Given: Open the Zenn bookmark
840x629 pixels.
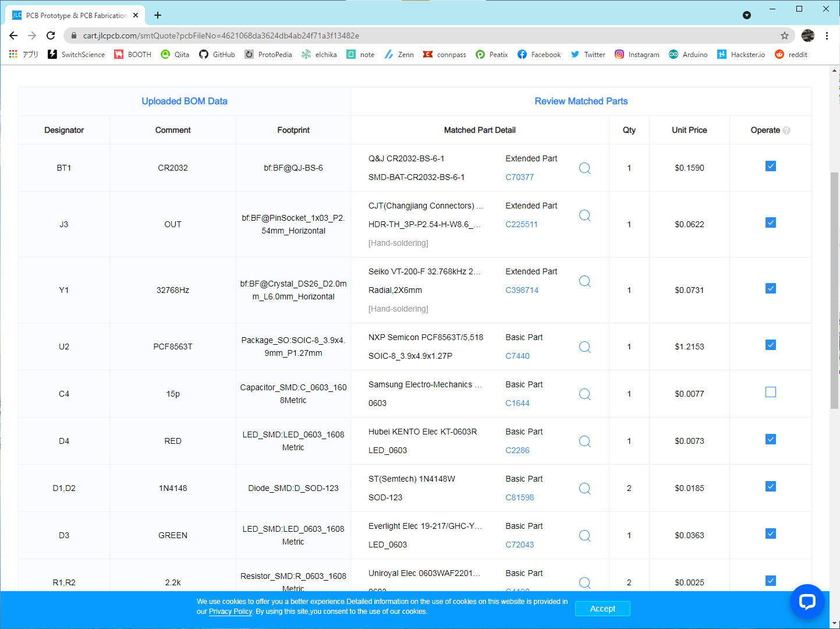Looking at the screenshot, I should [x=399, y=54].
